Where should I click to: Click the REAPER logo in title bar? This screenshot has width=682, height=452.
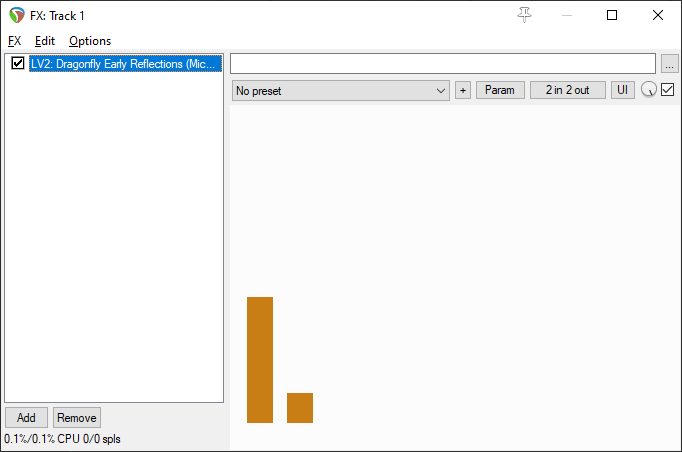[x=17, y=15]
